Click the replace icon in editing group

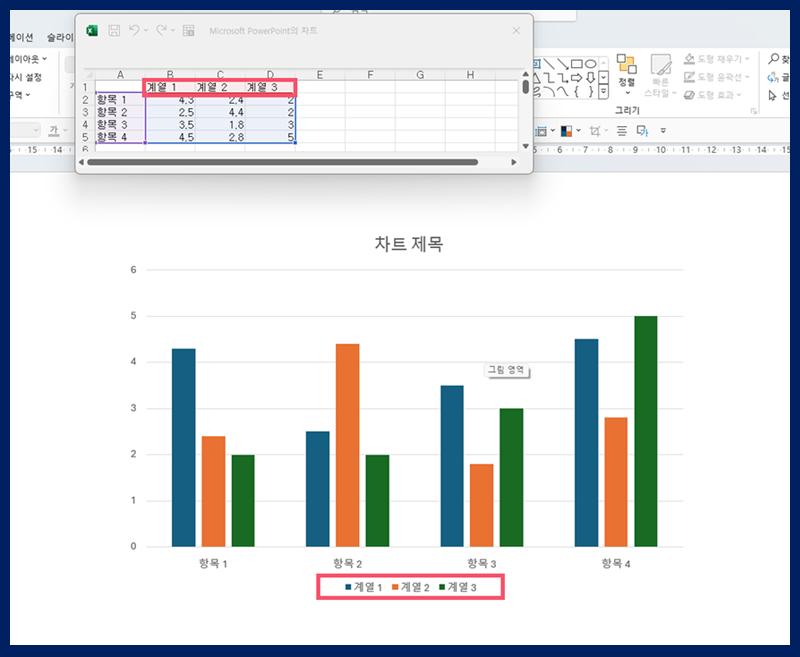(773, 78)
